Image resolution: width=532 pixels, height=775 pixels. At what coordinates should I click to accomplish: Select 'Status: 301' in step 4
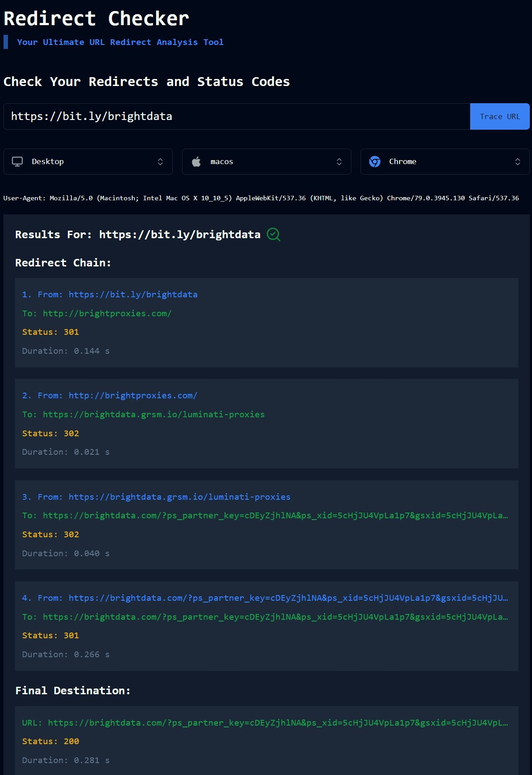point(51,635)
